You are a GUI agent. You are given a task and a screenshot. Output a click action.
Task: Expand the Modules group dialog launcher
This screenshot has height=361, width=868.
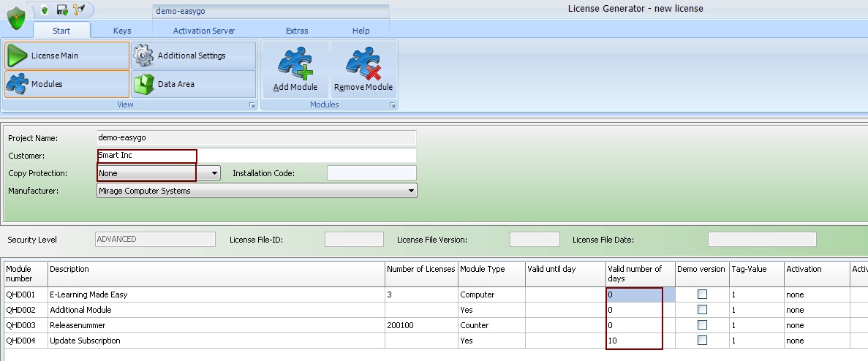click(393, 105)
